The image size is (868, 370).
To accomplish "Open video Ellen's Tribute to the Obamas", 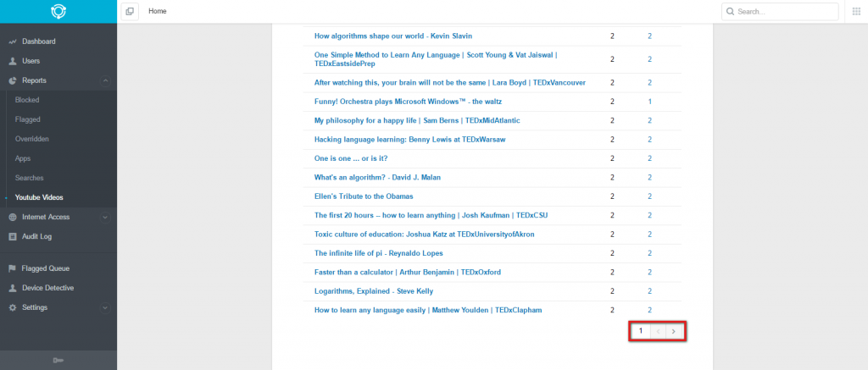I will pos(364,196).
